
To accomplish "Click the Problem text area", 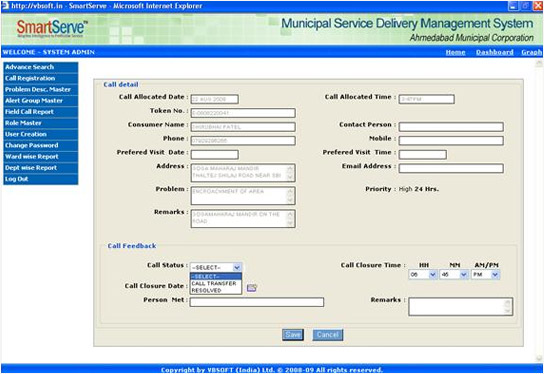I will click(x=243, y=196).
